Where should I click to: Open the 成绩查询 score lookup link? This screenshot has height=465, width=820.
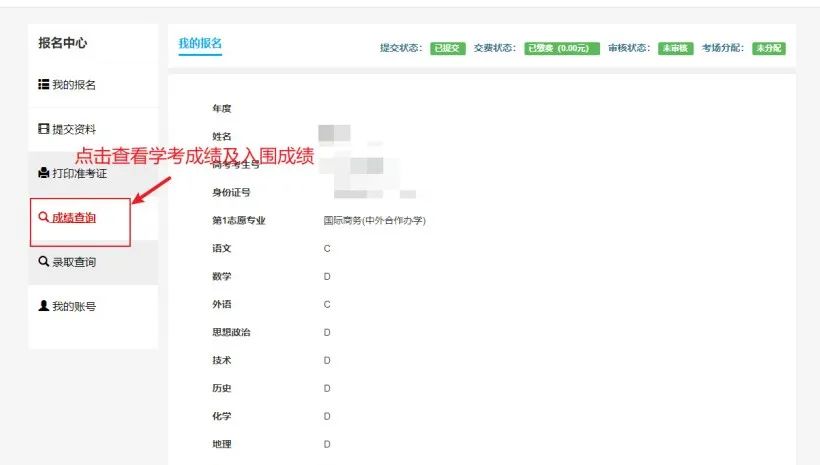pyautogui.click(x=74, y=217)
